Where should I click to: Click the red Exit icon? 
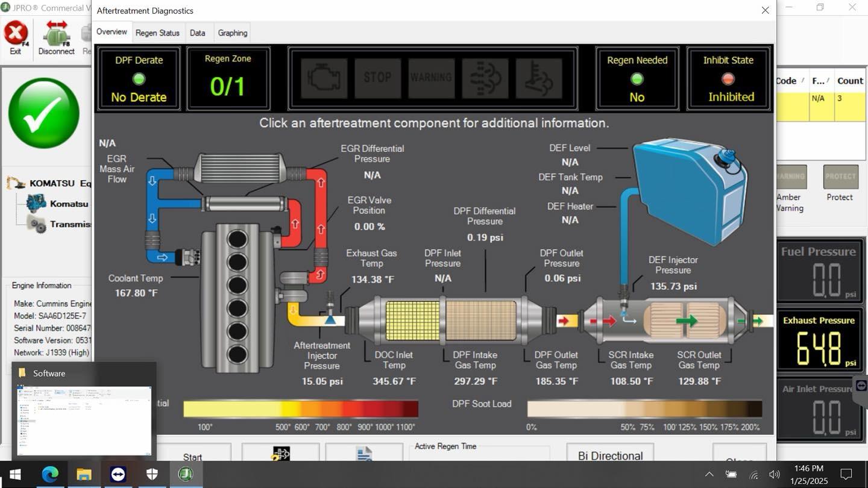coord(16,34)
